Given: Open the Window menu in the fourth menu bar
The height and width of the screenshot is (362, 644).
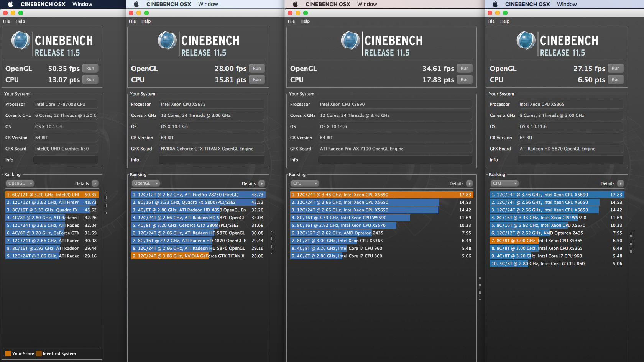Looking at the screenshot, I should point(567,4).
